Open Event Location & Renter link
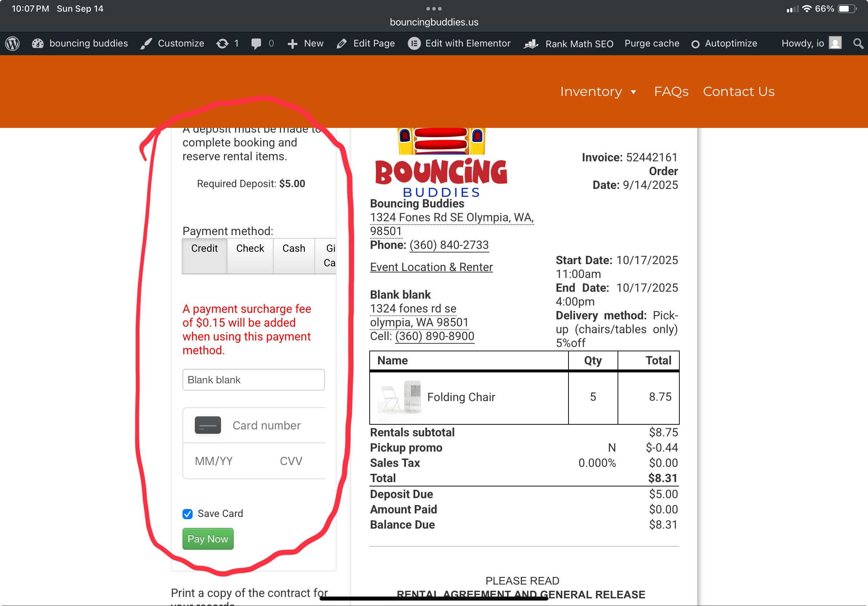Viewport: 868px width, 606px height. pyautogui.click(x=431, y=267)
